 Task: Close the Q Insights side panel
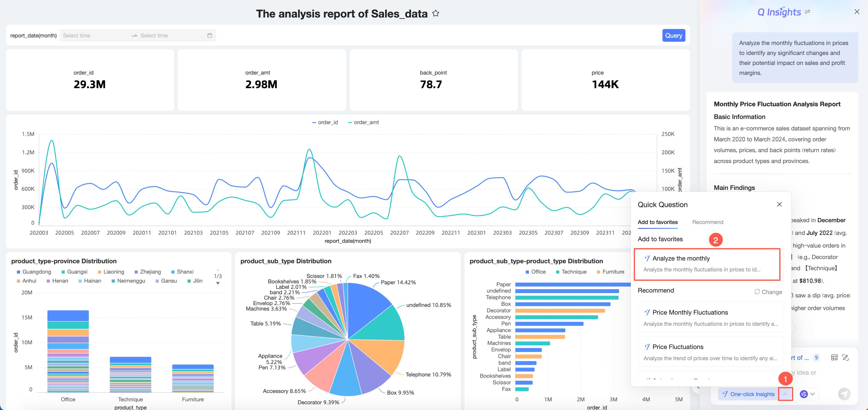(x=857, y=12)
